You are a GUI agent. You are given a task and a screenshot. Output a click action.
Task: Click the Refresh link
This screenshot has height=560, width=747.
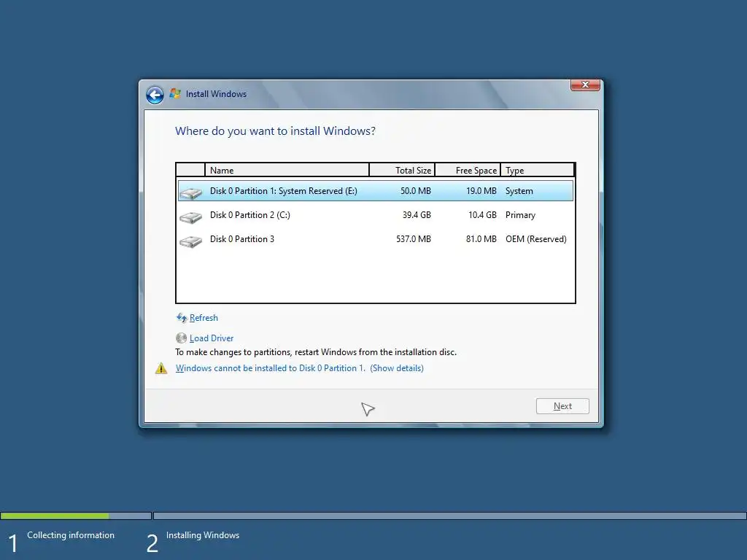coord(204,318)
